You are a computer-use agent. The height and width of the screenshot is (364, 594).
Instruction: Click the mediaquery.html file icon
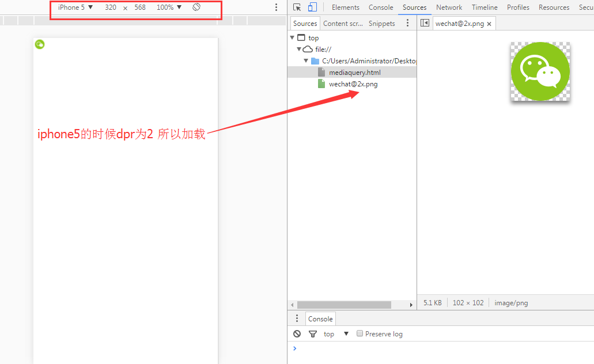click(321, 73)
